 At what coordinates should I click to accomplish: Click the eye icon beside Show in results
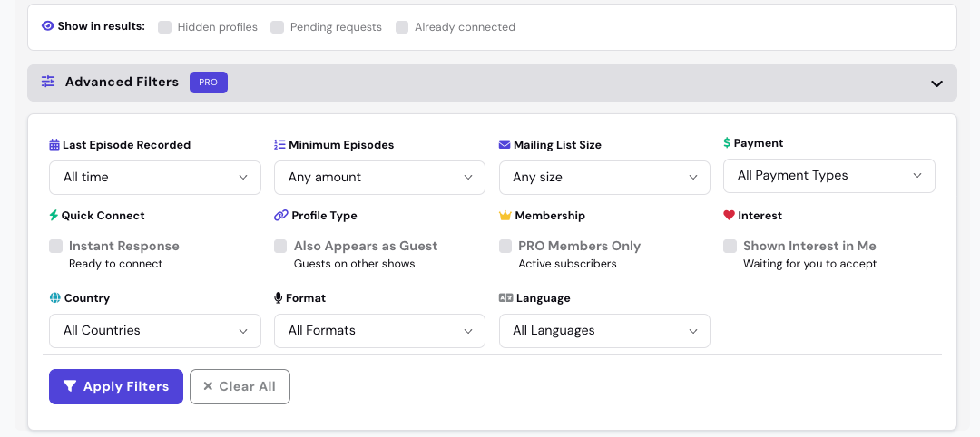click(x=47, y=26)
